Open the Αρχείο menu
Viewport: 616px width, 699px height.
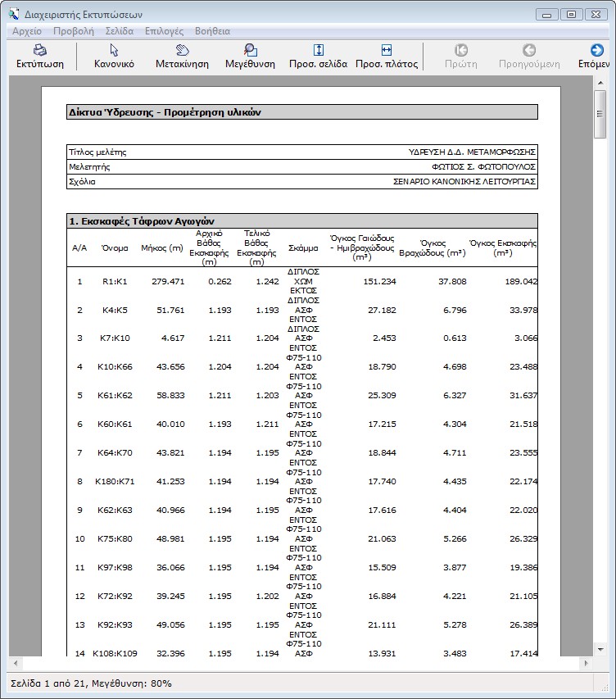(26, 31)
